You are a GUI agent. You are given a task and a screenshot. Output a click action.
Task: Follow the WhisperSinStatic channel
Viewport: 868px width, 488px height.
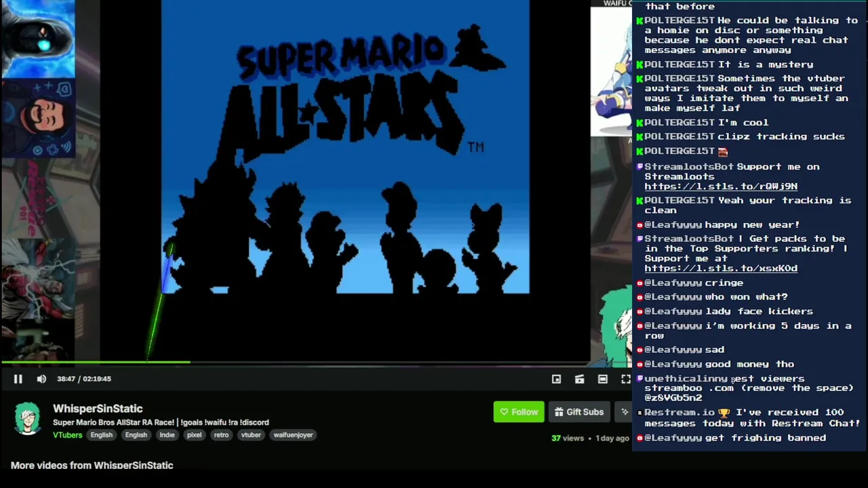(x=519, y=411)
